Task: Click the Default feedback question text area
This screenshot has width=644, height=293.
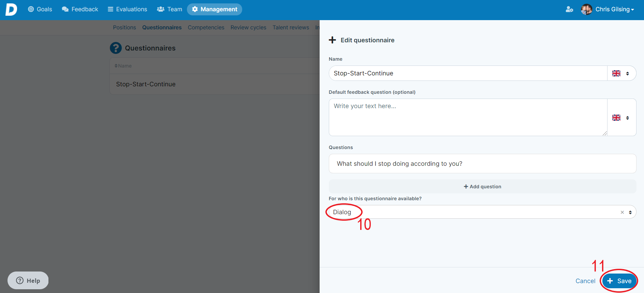Action: pyautogui.click(x=468, y=117)
